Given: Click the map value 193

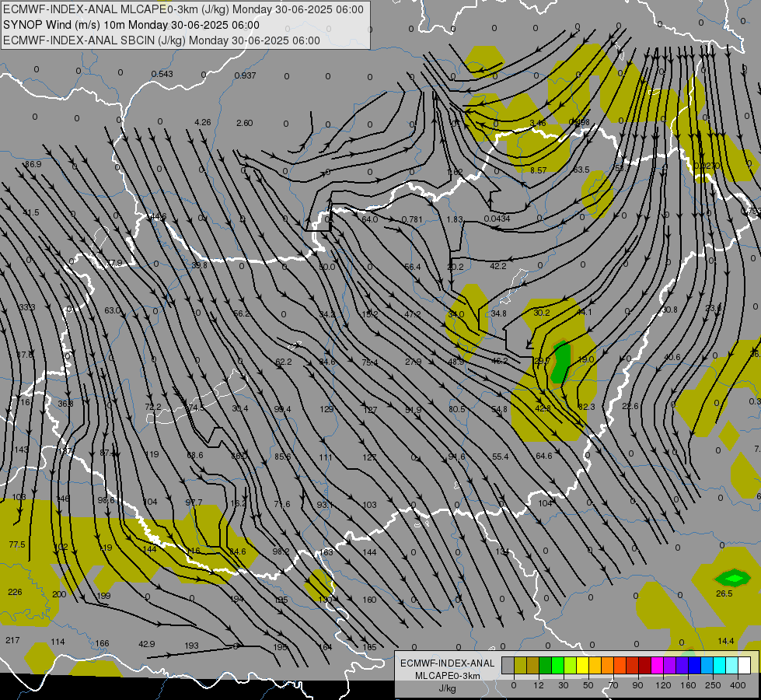Looking at the screenshot, I should click(x=192, y=645).
